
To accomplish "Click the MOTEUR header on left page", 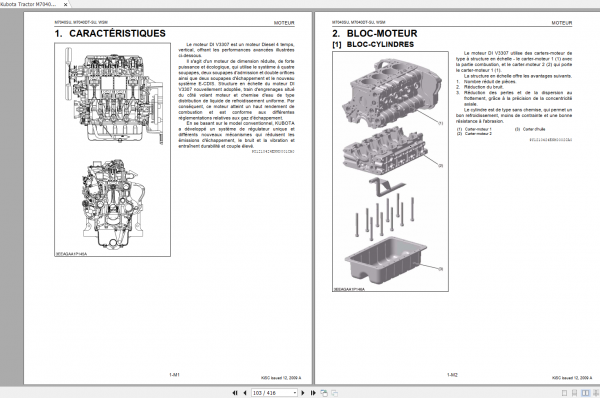I will (284, 23).
